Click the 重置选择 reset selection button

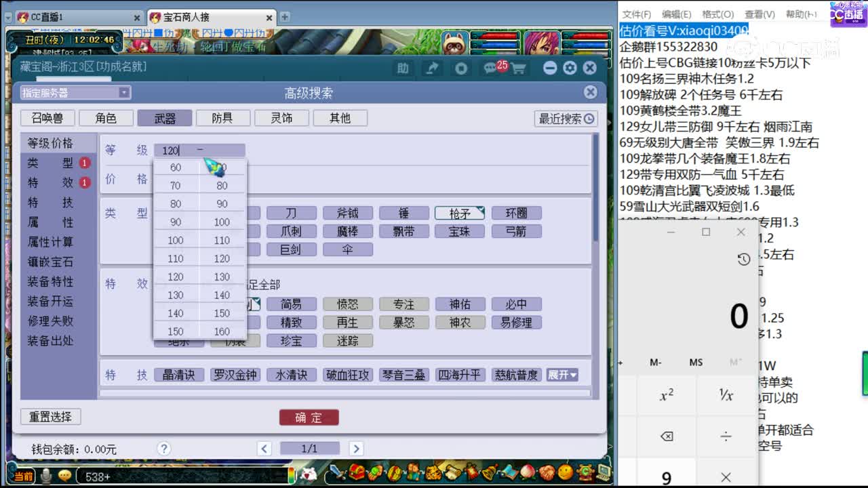pos(50,416)
